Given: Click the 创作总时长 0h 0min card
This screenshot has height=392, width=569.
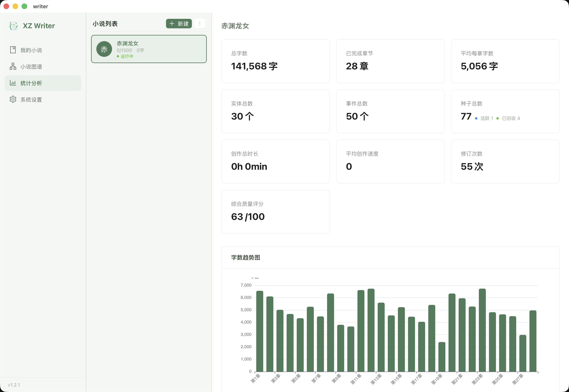Looking at the screenshot, I should pos(275,161).
